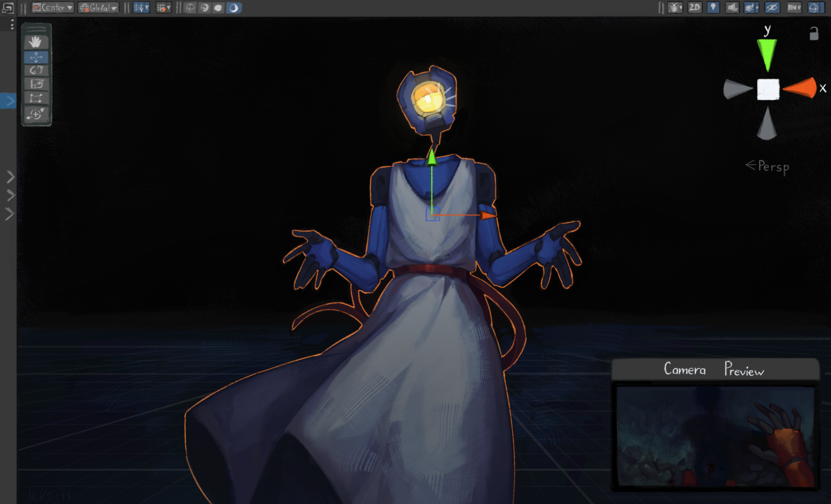Image resolution: width=831 pixels, height=504 pixels.
Task: Click the orange X axis cone on gizmo
Action: point(800,88)
